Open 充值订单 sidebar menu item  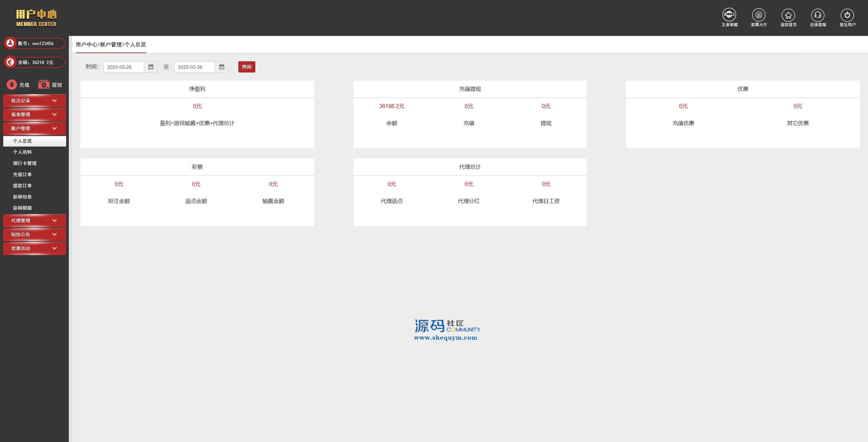[x=22, y=174]
